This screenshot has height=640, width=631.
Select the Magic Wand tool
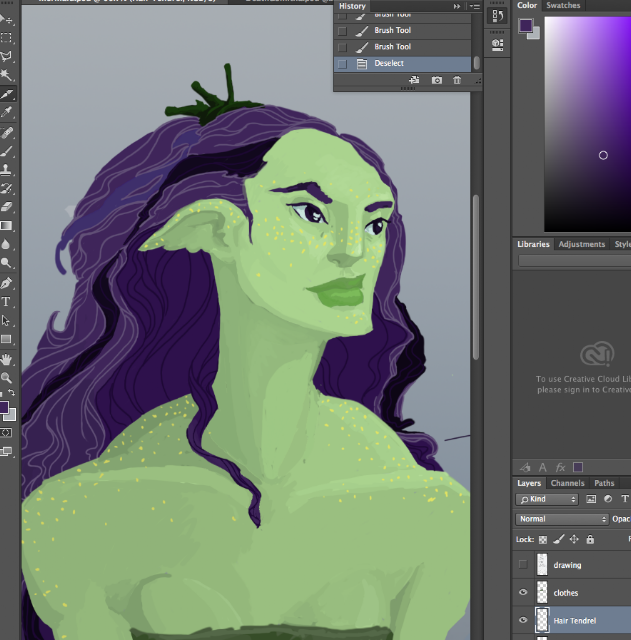click(x=6, y=75)
